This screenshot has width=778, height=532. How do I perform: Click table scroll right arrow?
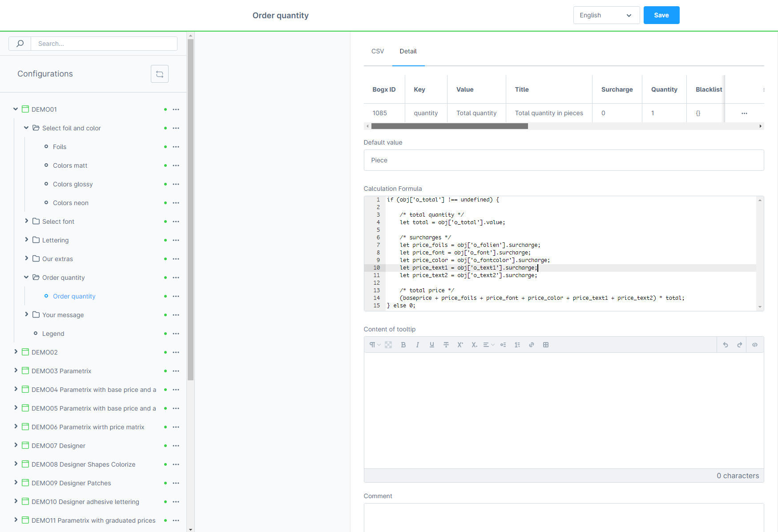[x=760, y=126]
